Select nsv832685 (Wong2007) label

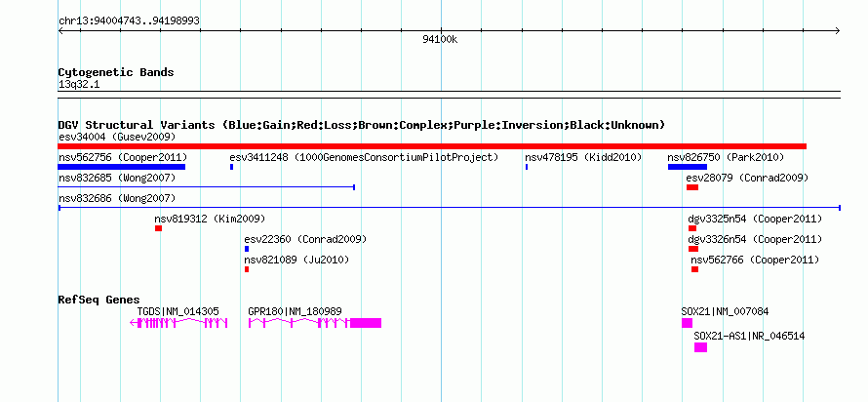point(117,178)
